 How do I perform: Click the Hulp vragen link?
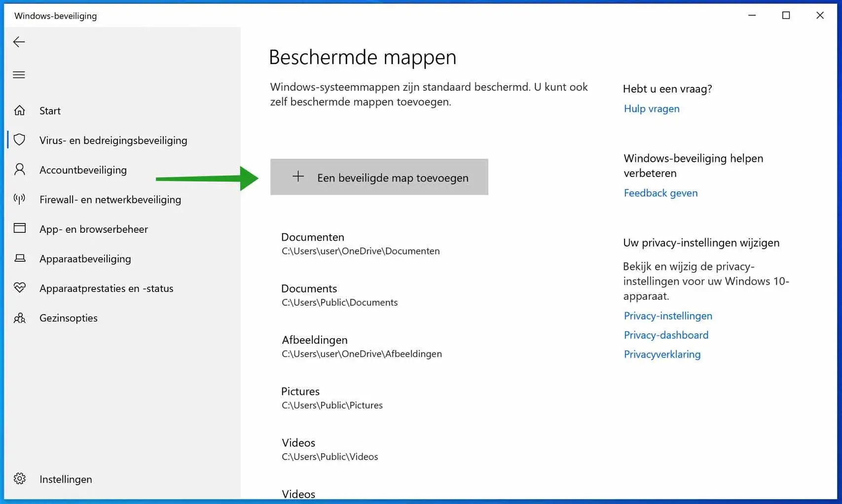point(652,109)
